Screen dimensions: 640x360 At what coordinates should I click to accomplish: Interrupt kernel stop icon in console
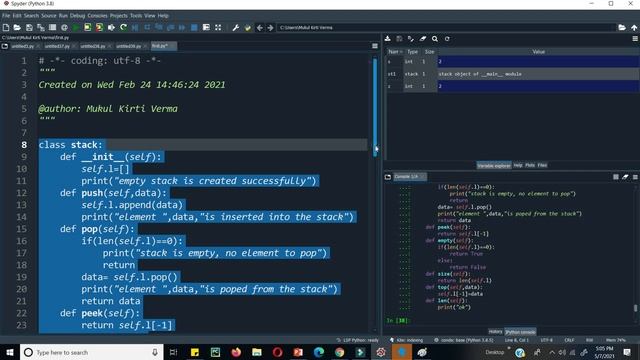[616, 177]
